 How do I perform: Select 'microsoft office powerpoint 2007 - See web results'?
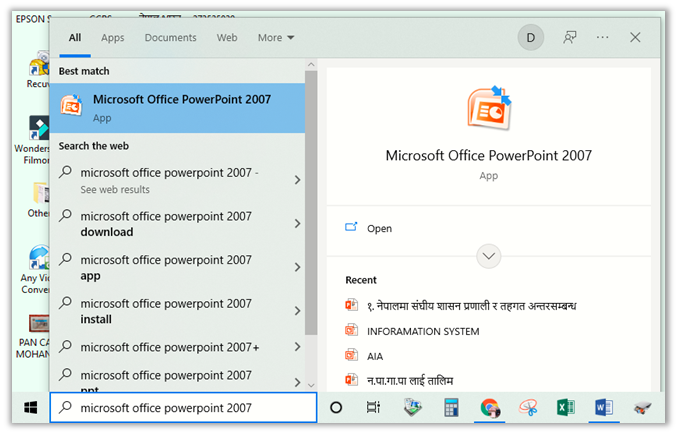[177, 181]
